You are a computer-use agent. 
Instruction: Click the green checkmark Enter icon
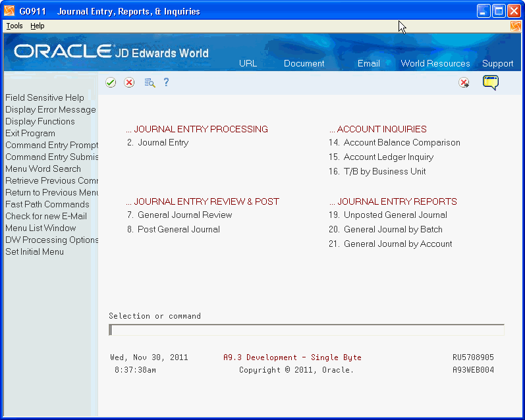[111, 82]
